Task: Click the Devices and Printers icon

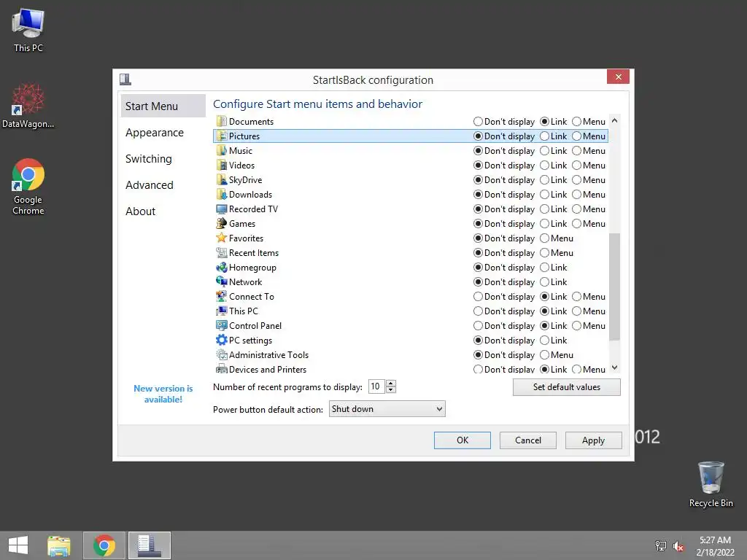Action: click(x=222, y=368)
